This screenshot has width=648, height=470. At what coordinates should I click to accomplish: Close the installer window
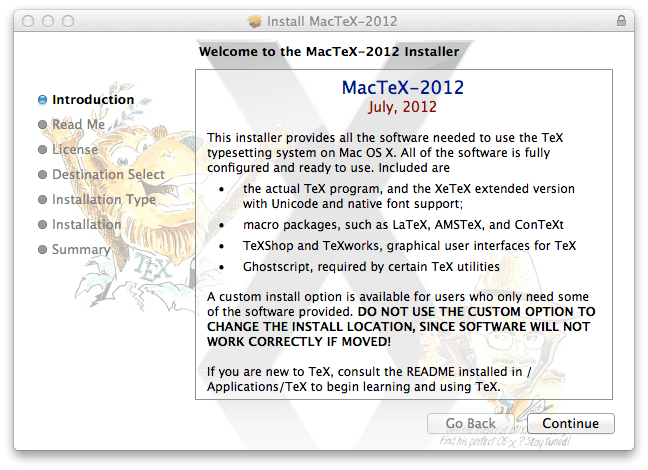click(x=28, y=21)
